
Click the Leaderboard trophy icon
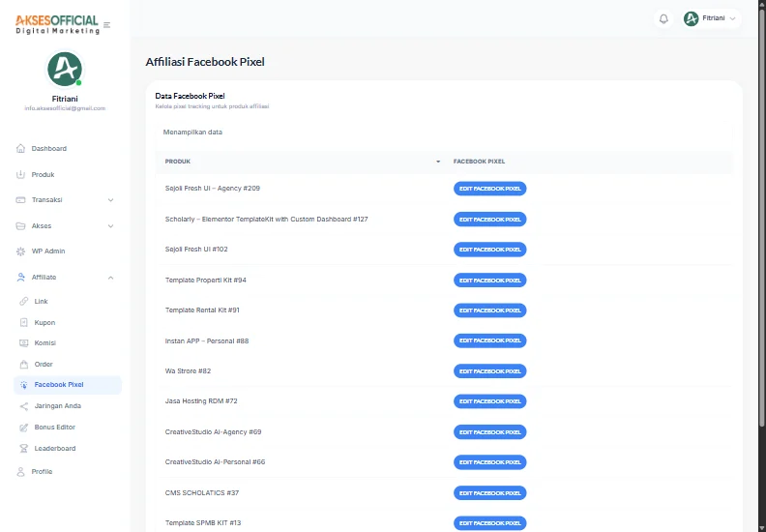point(23,448)
